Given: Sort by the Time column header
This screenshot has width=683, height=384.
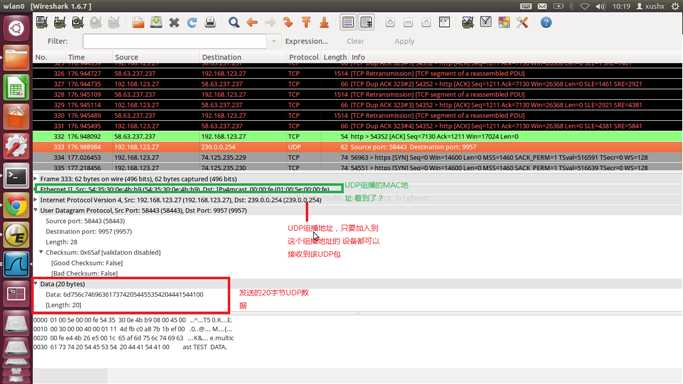Looking at the screenshot, I should tap(76, 57).
